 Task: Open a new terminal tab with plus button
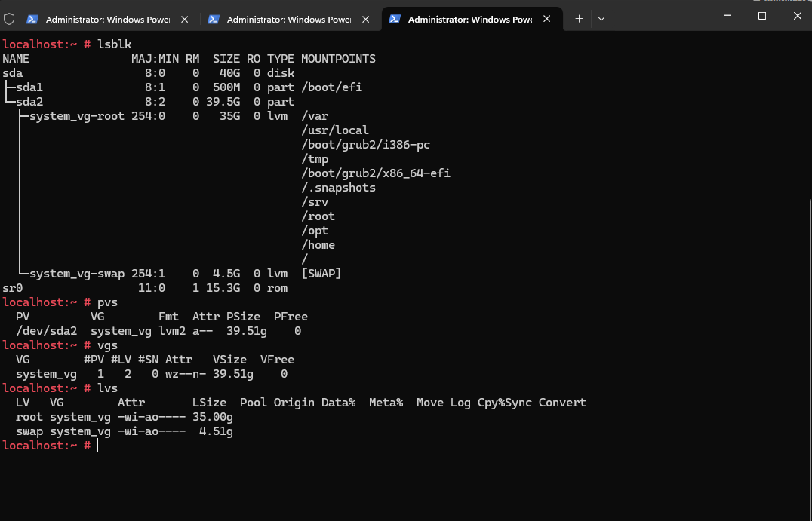(579, 19)
